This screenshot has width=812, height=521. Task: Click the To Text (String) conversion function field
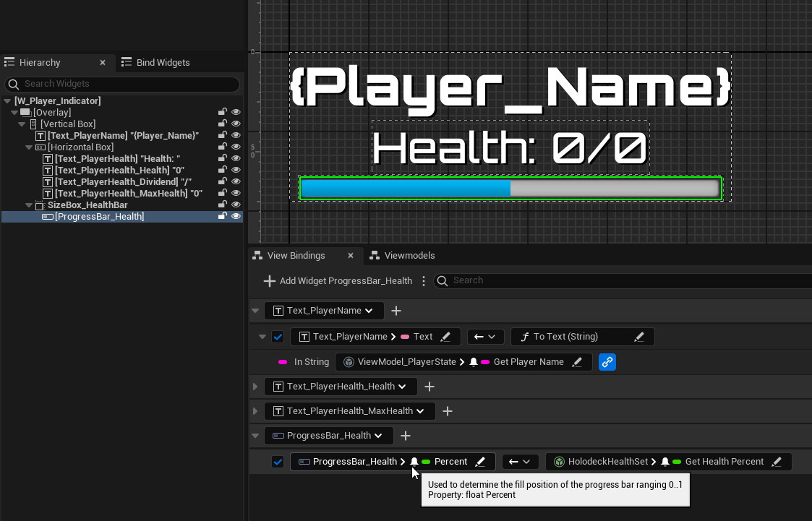(x=582, y=337)
